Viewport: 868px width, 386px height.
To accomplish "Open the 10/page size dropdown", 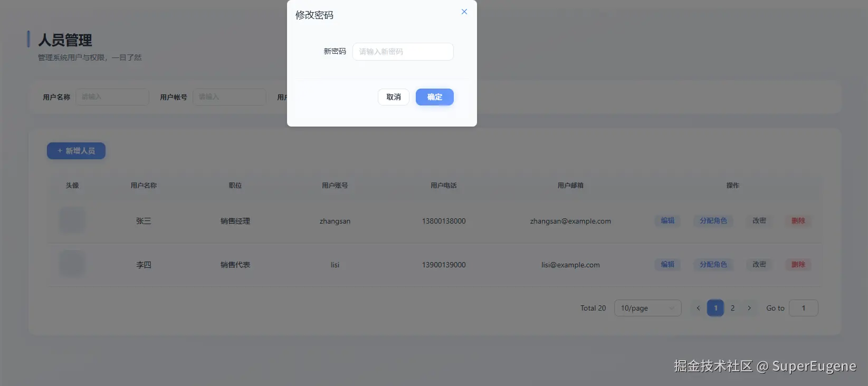I will [x=648, y=308].
